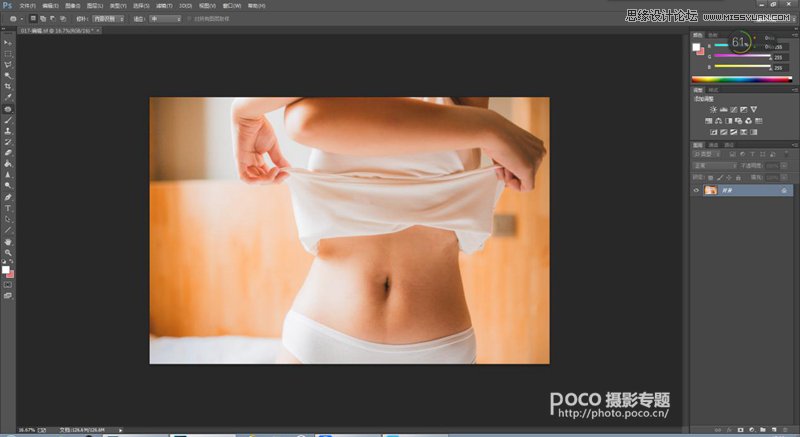Viewport: 800px width, 437px height.
Task: Open the Color panel flyout menu
Action: [795, 35]
